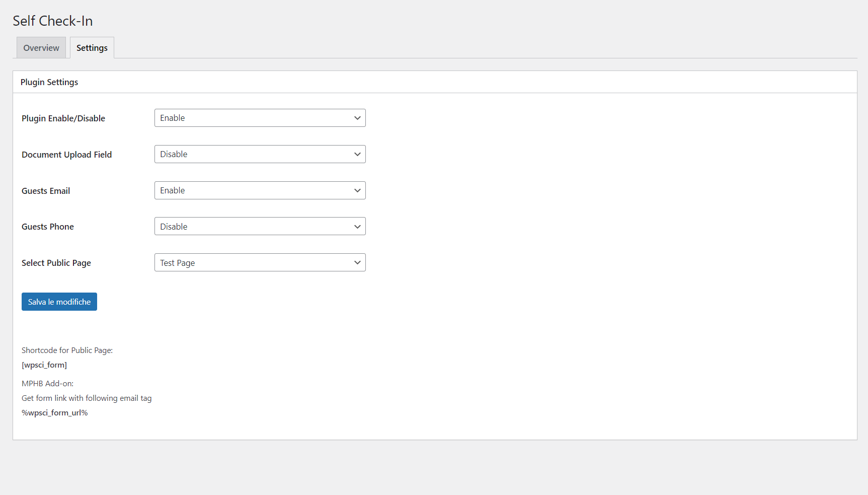Open the Select Public Page dropdown
The width and height of the screenshot is (868, 495).
(260, 262)
